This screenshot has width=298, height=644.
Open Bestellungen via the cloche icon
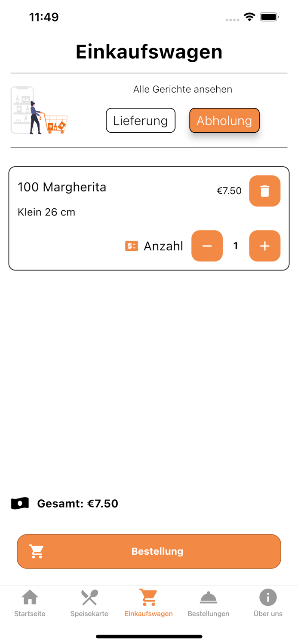209,597
